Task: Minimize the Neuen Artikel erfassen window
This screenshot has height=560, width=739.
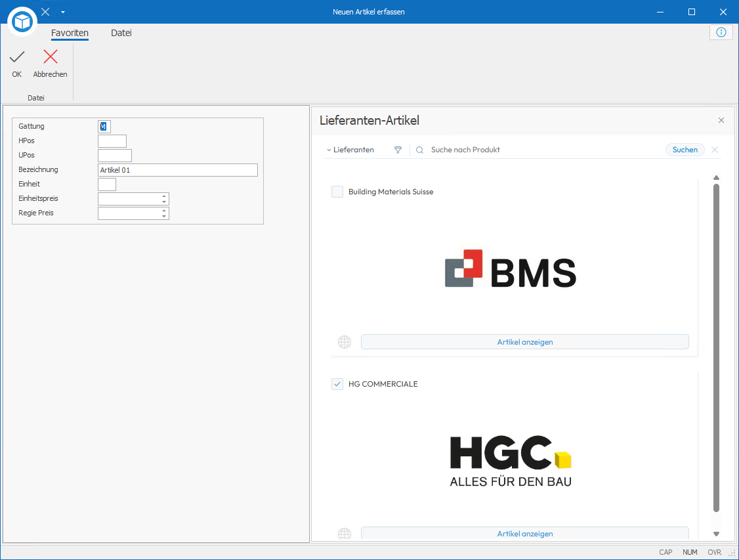Action: coord(660,12)
